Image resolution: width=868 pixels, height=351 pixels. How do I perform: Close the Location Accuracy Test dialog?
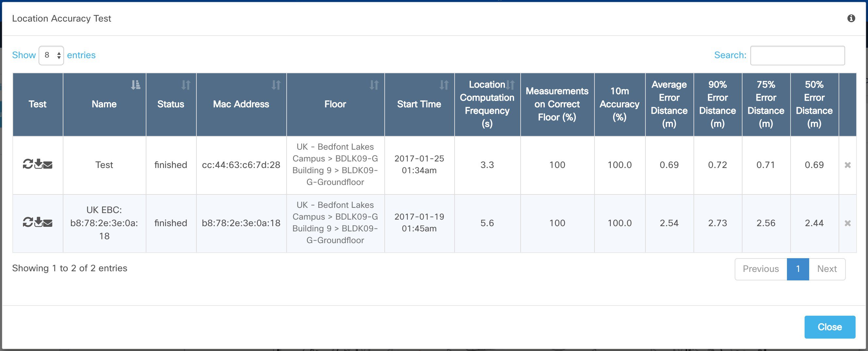(x=829, y=327)
